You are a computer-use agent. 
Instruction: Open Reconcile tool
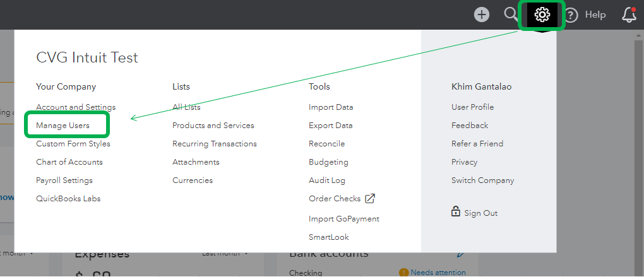click(327, 144)
